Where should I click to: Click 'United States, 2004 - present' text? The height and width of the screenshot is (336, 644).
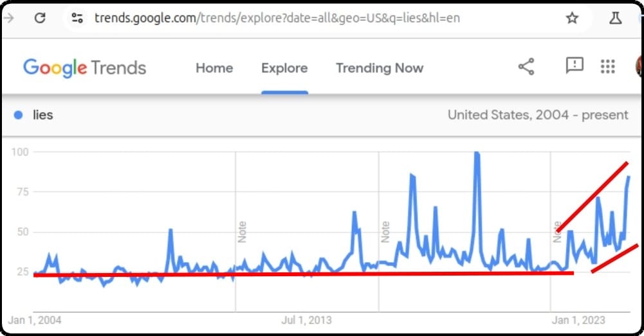pos(538,115)
